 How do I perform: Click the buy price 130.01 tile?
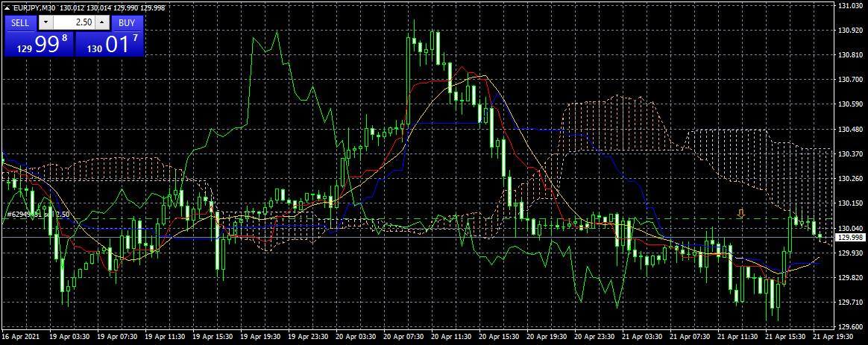pos(109,44)
